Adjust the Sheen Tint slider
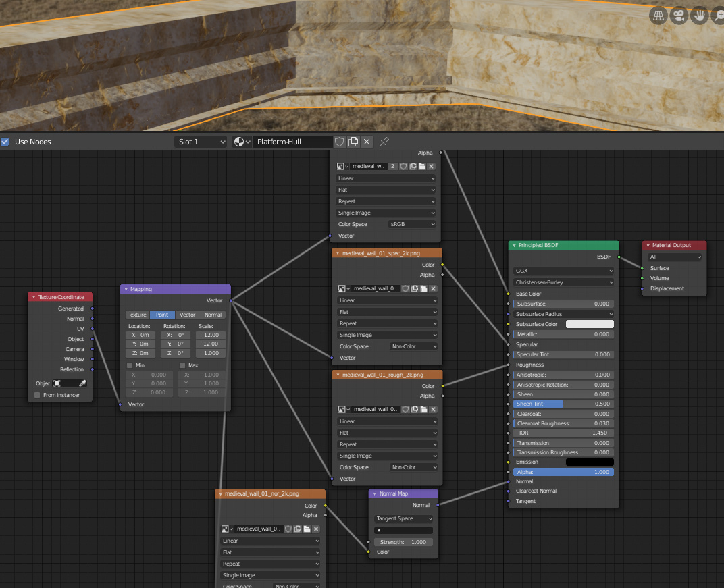This screenshot has height=588, width=724. (x=563, y=404)
